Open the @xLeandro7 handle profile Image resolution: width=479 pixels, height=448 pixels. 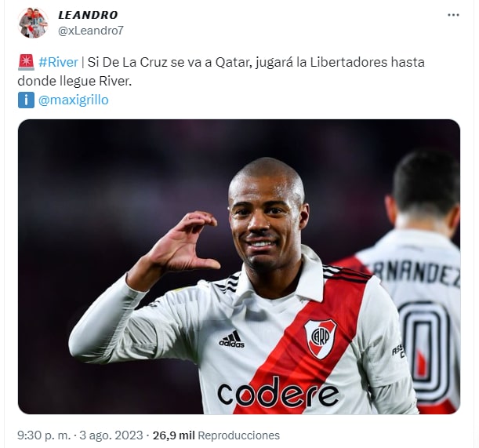(91, 31)
